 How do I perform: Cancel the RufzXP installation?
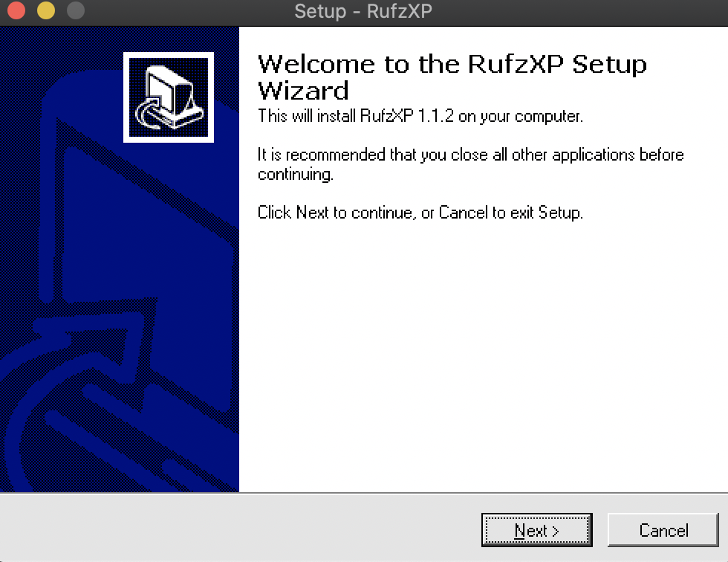pos(663,530)
